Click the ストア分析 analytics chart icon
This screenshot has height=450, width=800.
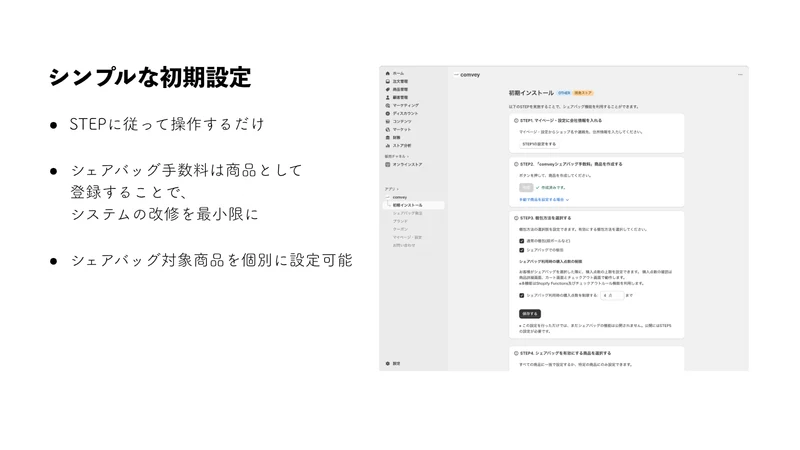click(x=388, y=145)
